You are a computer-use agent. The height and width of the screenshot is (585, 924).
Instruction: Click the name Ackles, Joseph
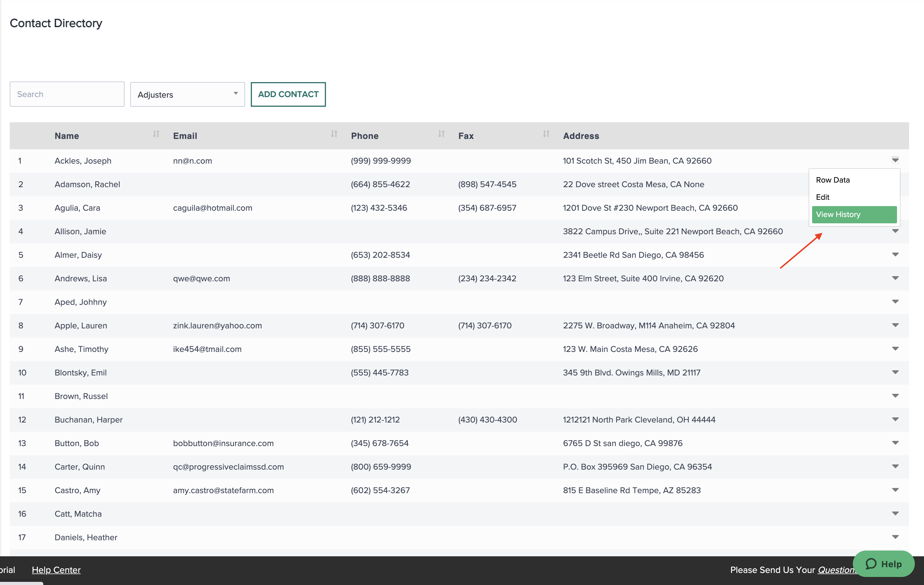(x=83, y=161)
